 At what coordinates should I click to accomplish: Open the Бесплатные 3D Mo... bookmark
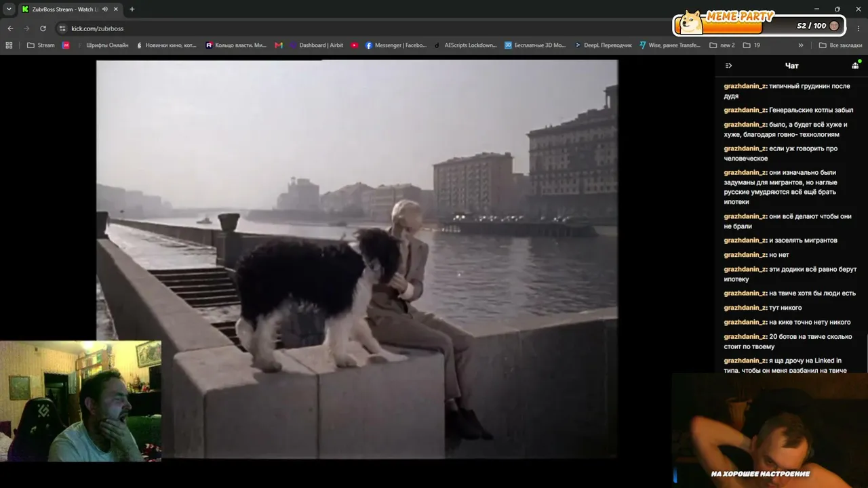click(535, 45)
